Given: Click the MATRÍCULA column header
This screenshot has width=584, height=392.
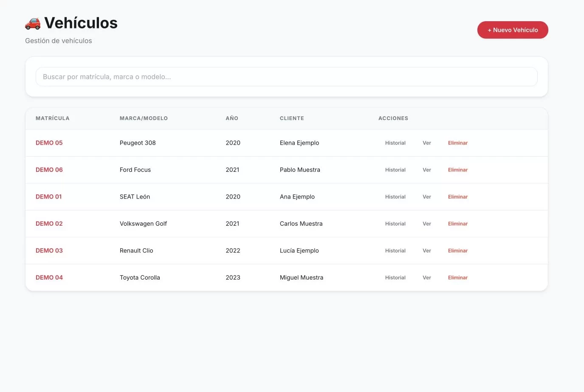Looking at the screenshot, I should tap(53, 118).
